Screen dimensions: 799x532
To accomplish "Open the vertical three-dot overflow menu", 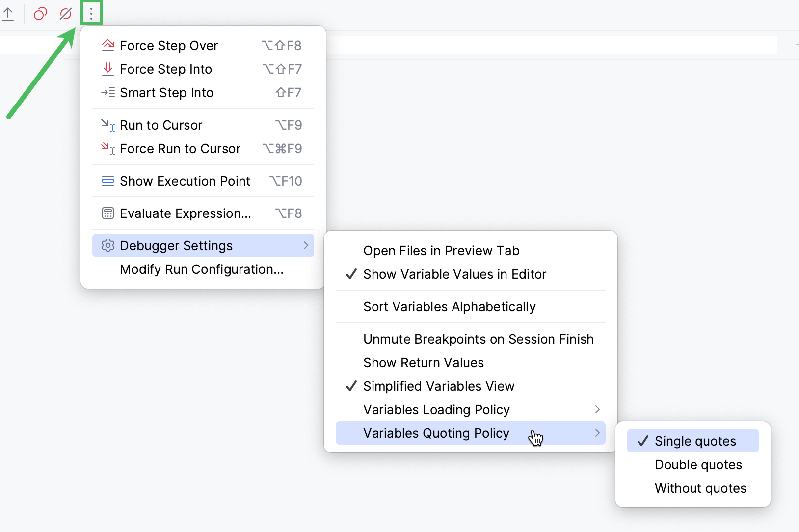I will tap(91, 13).
